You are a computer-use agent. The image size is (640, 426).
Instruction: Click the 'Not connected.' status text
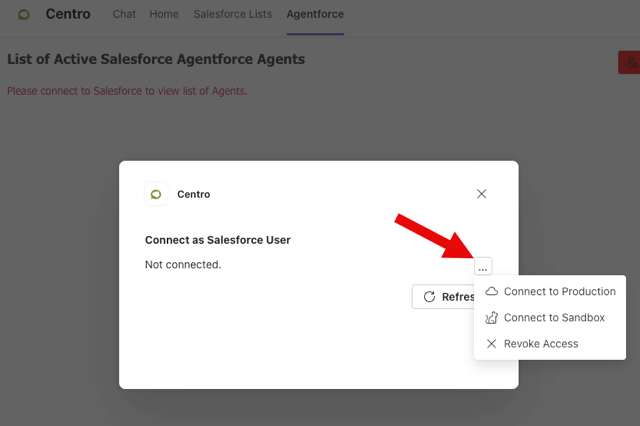tap(183, 265)
